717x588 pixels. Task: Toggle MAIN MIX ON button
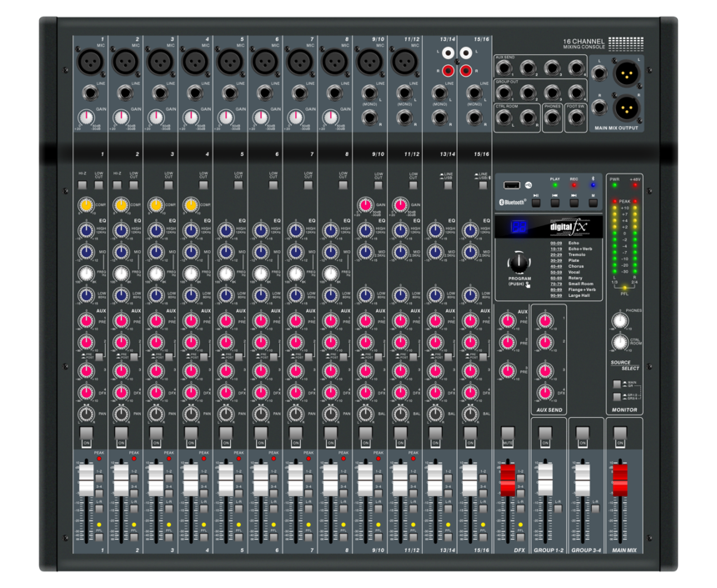click(620, 433)
